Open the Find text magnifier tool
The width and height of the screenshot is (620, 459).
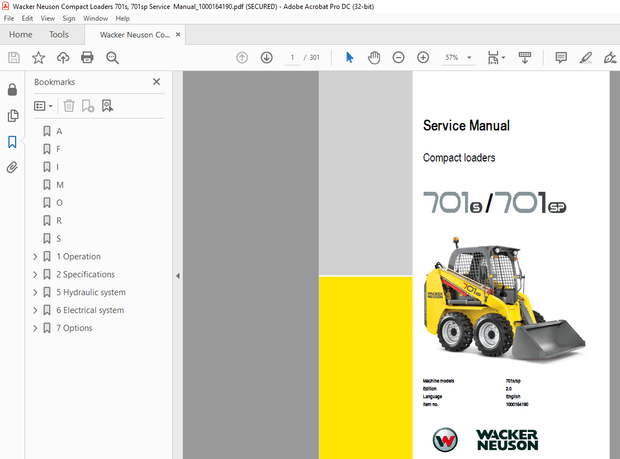(112, 58)
